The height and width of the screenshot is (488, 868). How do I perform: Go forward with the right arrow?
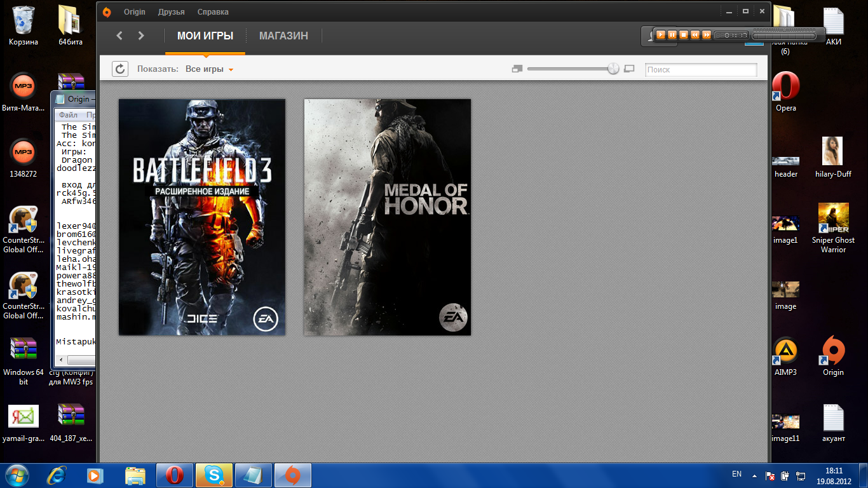point(141,36)
